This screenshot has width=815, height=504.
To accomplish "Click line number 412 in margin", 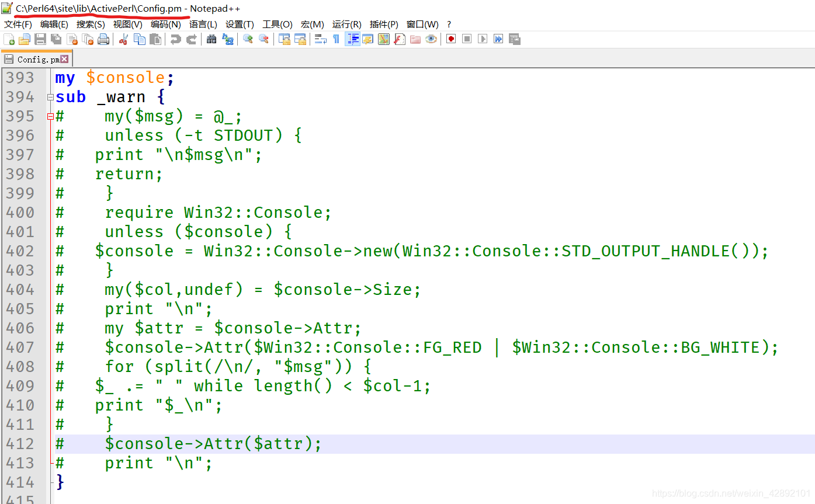I will [20, 444].
